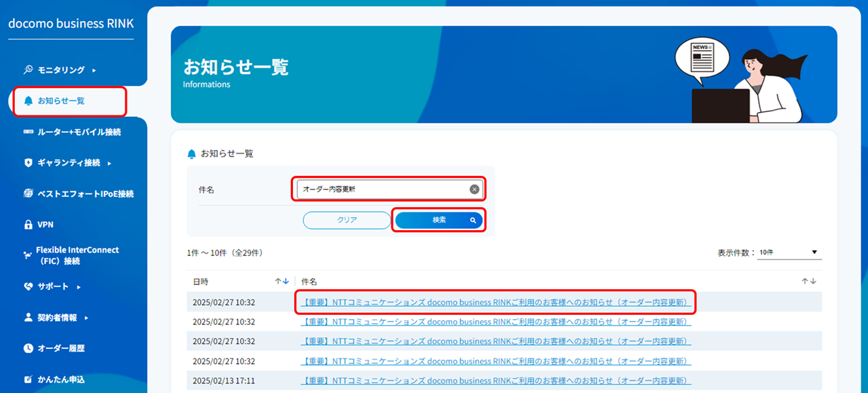
Task: Sort 件名 column ascending with the up arrow
Action: pyautogui.click(x=805, y=281)
